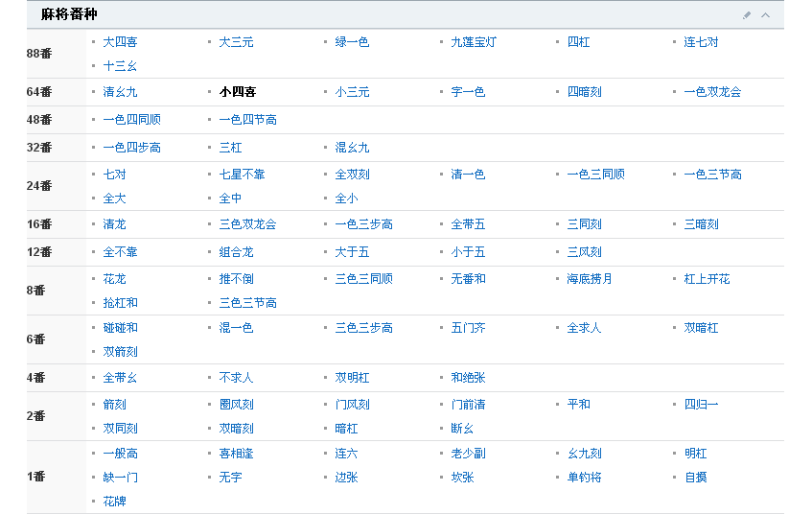The height and width of the screenshot is (514, 812).
Task: Open the 一色四步高 link
Action: tap(132, 148)
